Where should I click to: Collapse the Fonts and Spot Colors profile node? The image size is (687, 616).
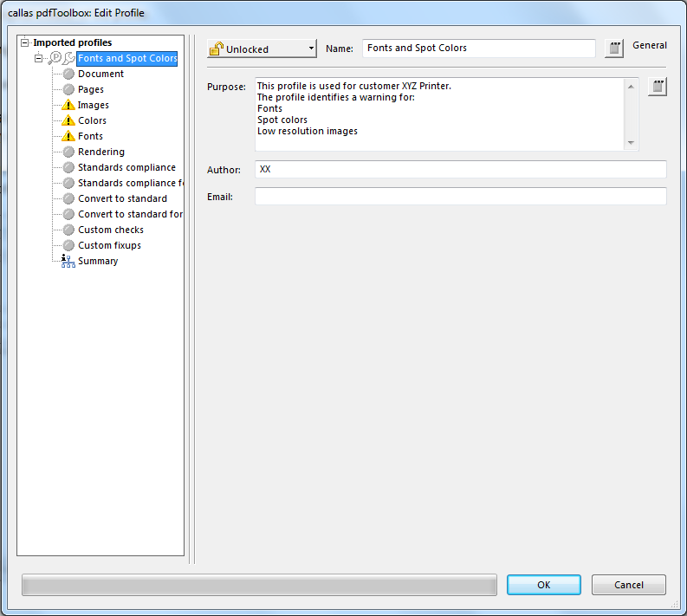[x=39, y=58]
